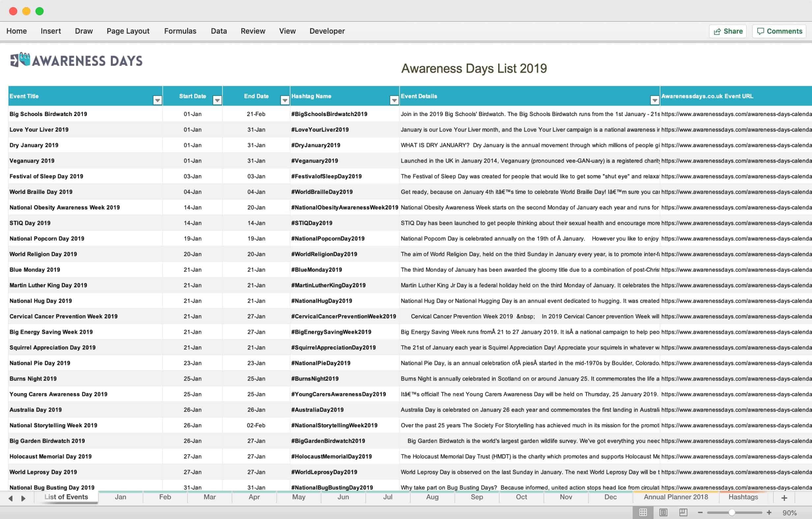Go to previous sheet tab arrow
The image size is (812, 519).
pos(11,498)
